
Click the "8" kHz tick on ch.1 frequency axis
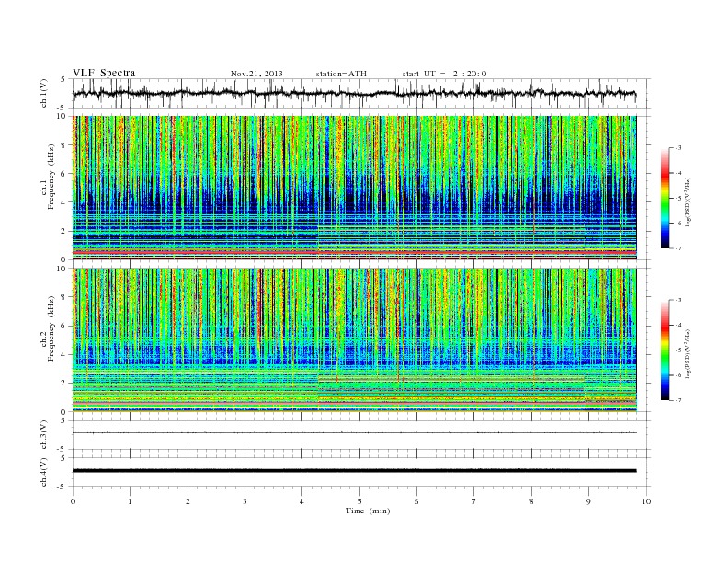(x=64, y=145)
